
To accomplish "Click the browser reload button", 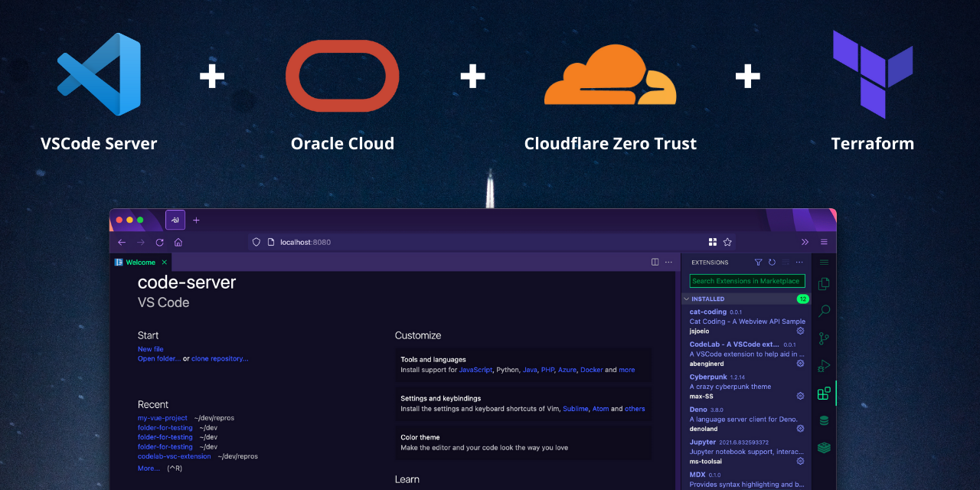I will (159, 242).
